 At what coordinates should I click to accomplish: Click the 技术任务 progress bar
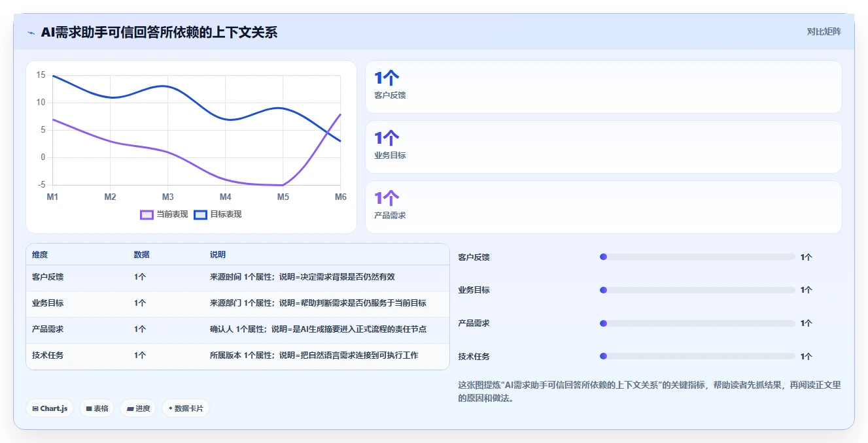click(697, 356)
